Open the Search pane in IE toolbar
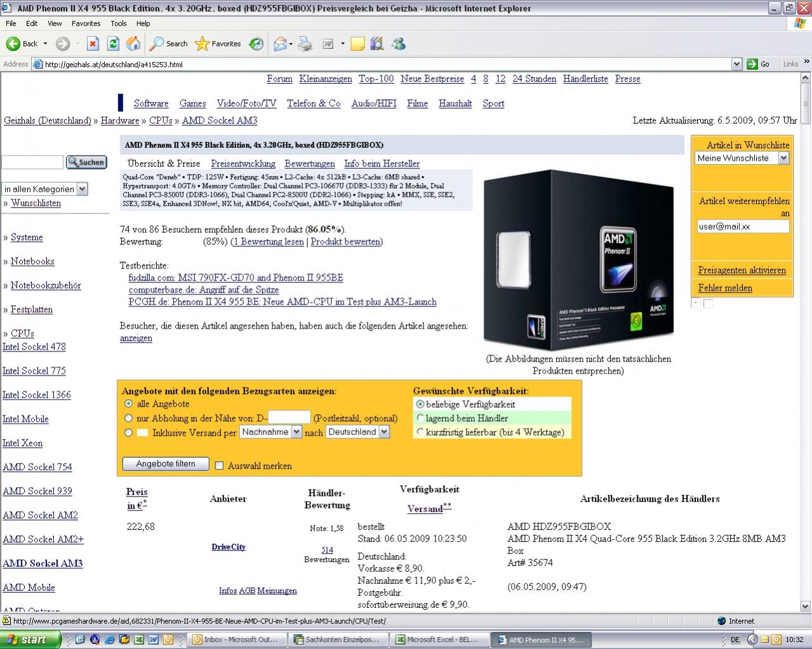Image resolution: width=812 pixels, height=649 pixels. [x=169, y=44]
